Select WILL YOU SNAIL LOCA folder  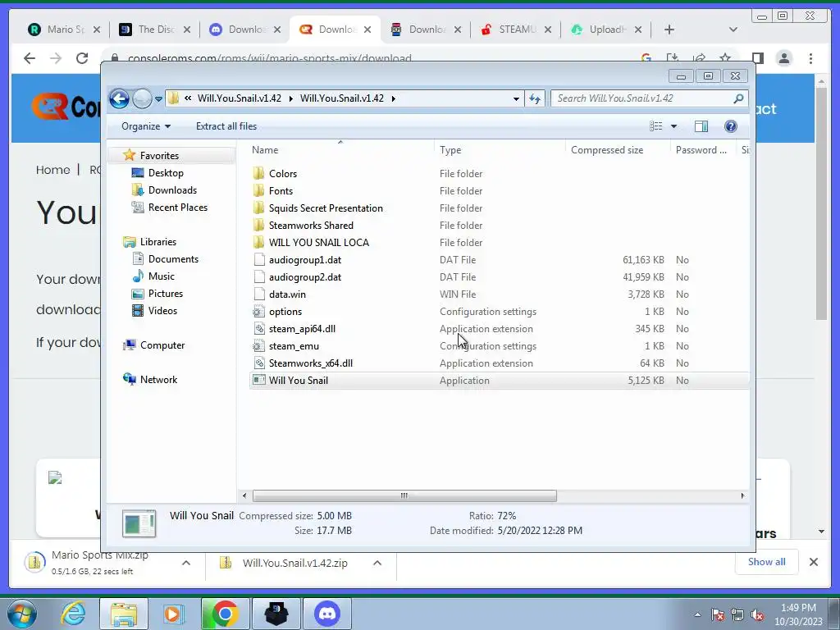pos(319,243)
